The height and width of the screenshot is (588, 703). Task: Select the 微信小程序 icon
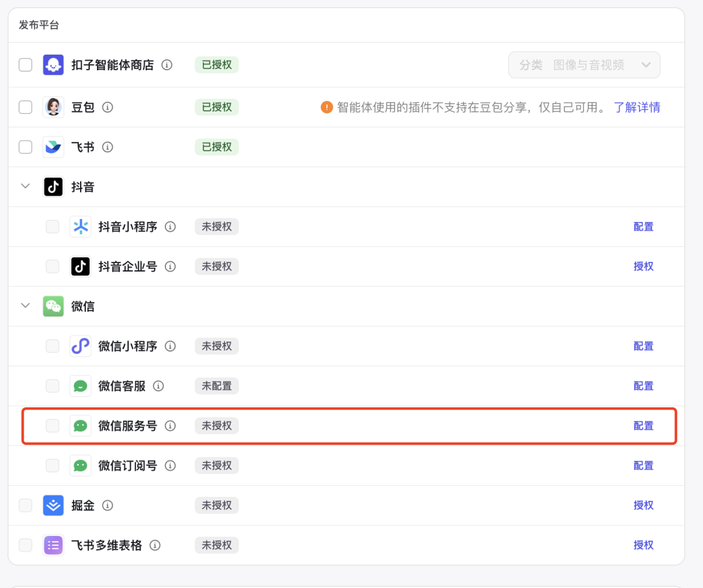point(80,346)
